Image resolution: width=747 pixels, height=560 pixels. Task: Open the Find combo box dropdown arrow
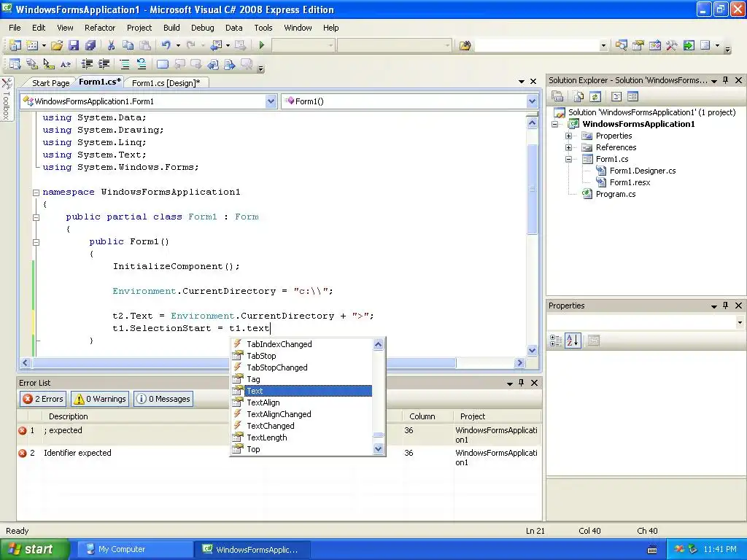[x=603, y=46]
